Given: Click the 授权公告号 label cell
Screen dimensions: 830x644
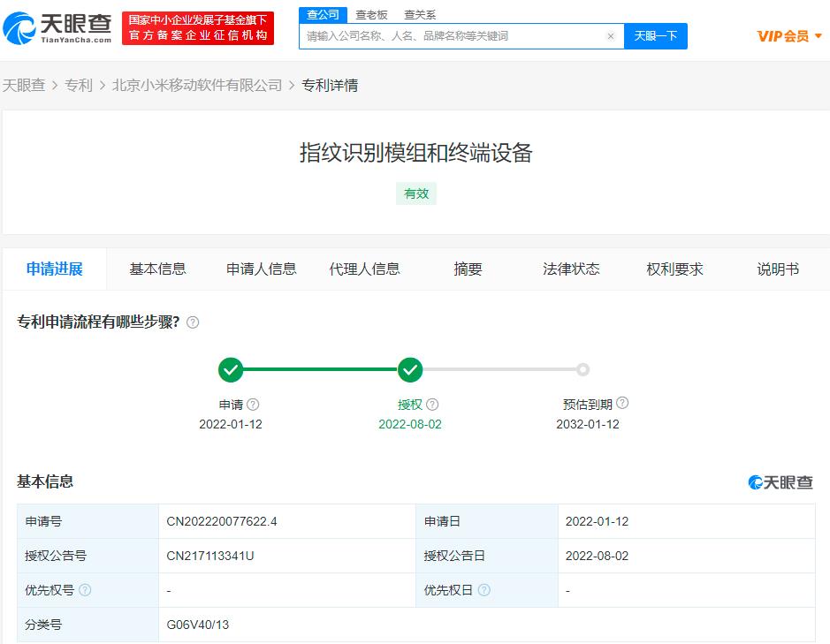Looking at the screenshot, I should (88, 557).
